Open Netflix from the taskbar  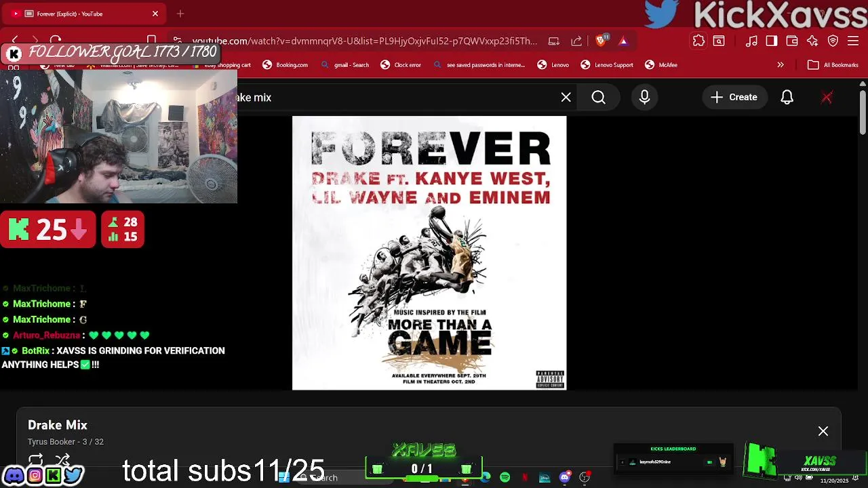tap(525, 478)
